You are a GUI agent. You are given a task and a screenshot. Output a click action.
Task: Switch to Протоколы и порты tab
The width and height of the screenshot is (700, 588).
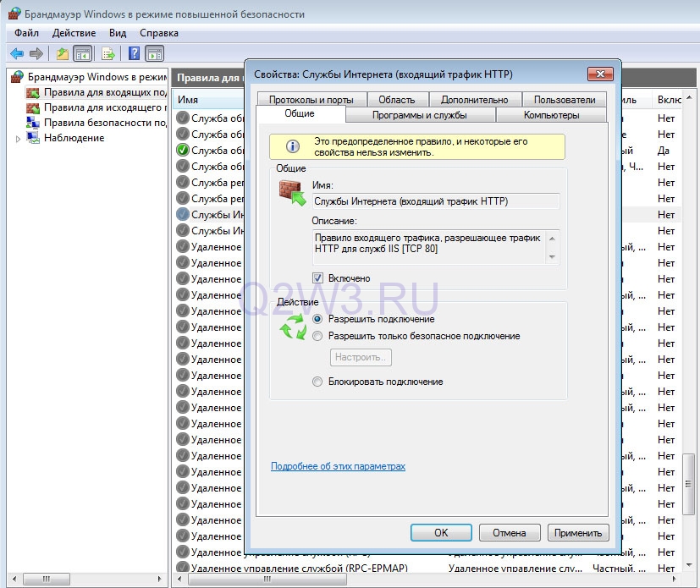(x=311, y=100)
